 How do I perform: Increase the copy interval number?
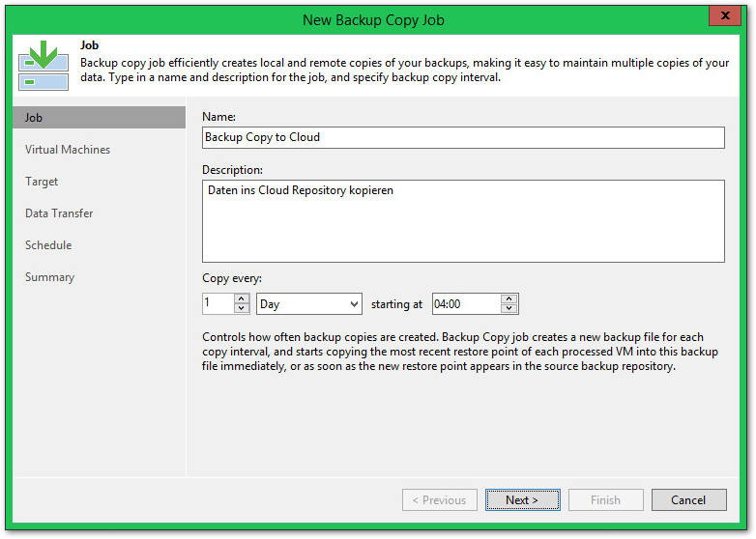point(242,298)
